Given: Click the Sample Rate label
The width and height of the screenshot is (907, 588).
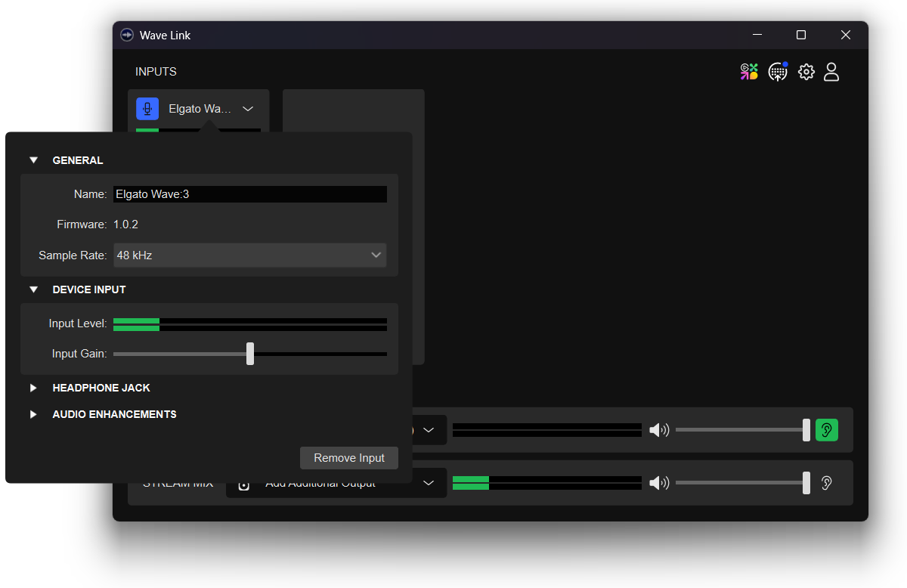Looking at the screenshot, I should pos(73,255).
